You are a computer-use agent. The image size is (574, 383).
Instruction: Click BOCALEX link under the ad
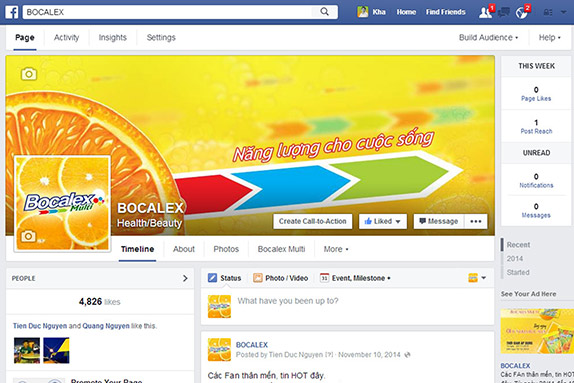[515, 365]
